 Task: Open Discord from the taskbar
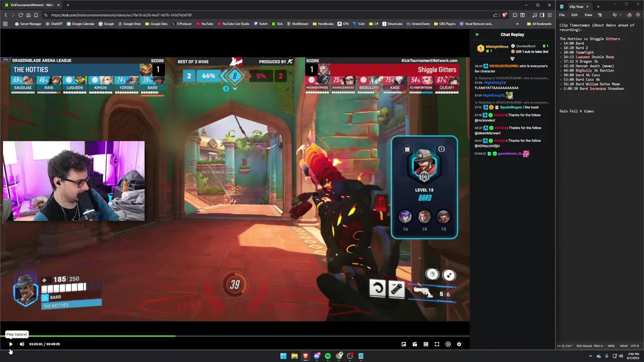pyautogui.click(x=316, y=356)
